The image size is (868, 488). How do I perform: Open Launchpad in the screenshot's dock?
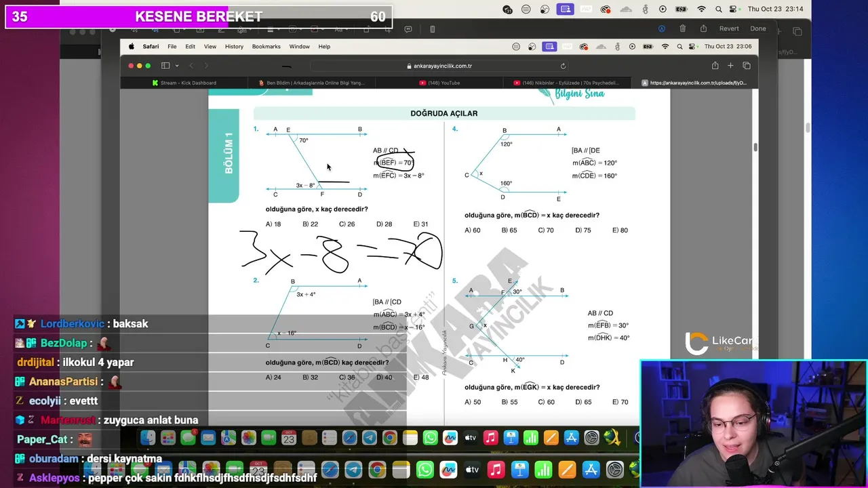(167, 439)
